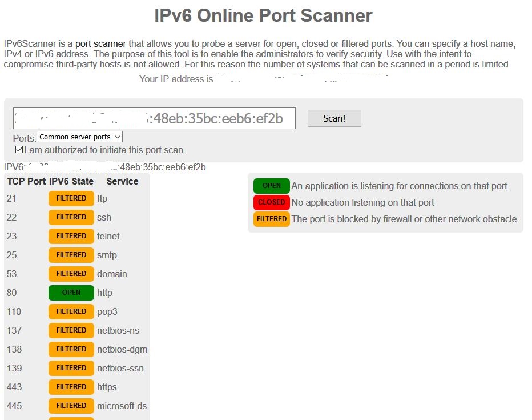Image resolution: width=532 pixels, height=420 pixels.
Task: Click the FILTERED badge for port 443 https
Action: pos(71,387)
